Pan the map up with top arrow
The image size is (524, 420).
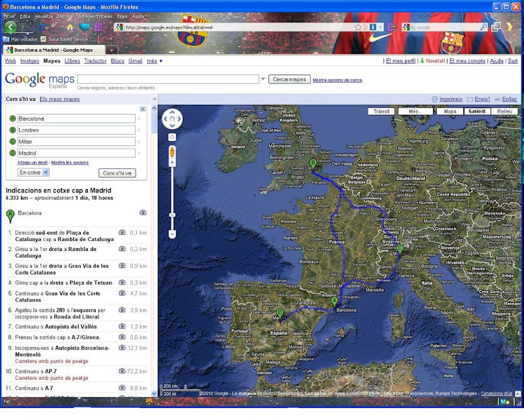pos(172,112)
